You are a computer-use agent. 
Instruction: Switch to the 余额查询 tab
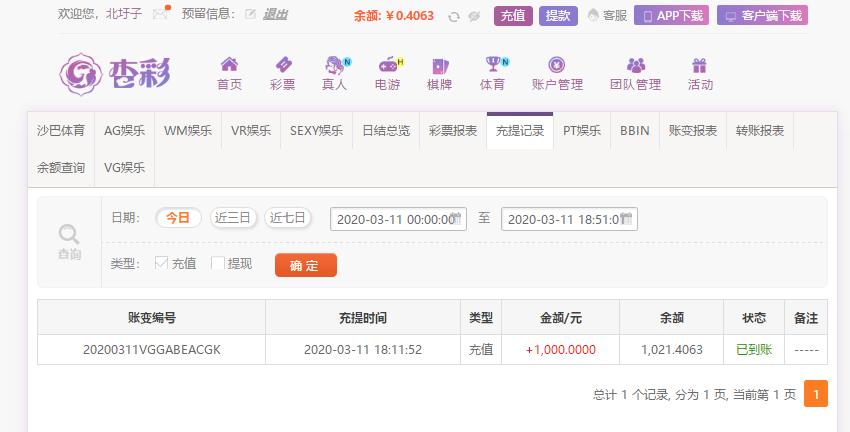[x=61, y=168]
